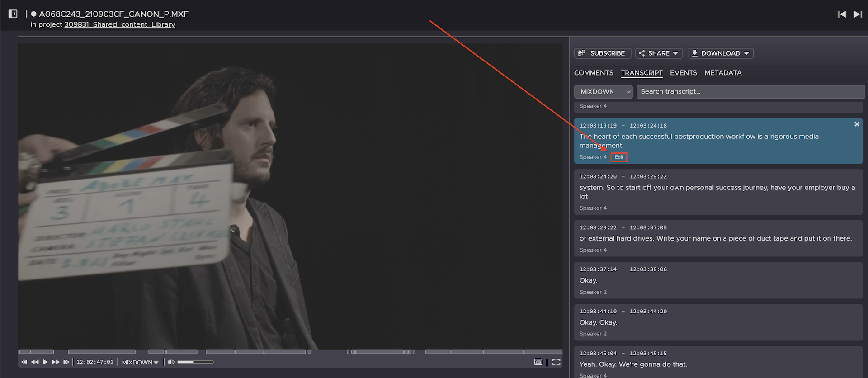Screen dimensions: 868x378
Task: Jump to previous segment icon
Action: pos(24,362)
